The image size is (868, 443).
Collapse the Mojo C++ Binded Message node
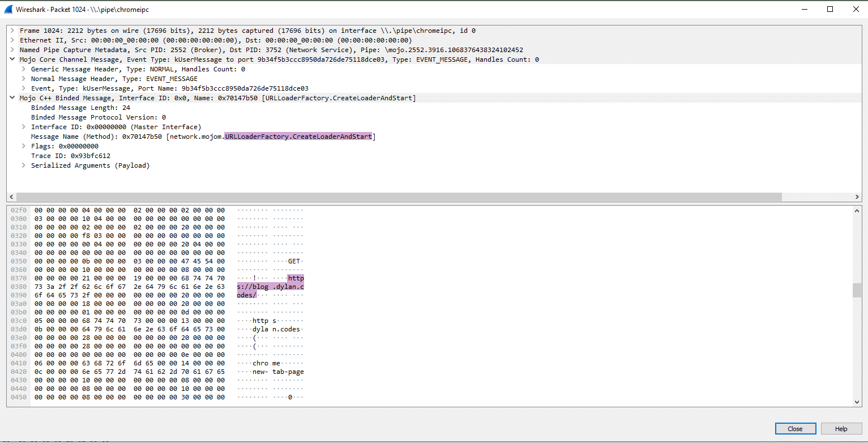tap(11, 97)
